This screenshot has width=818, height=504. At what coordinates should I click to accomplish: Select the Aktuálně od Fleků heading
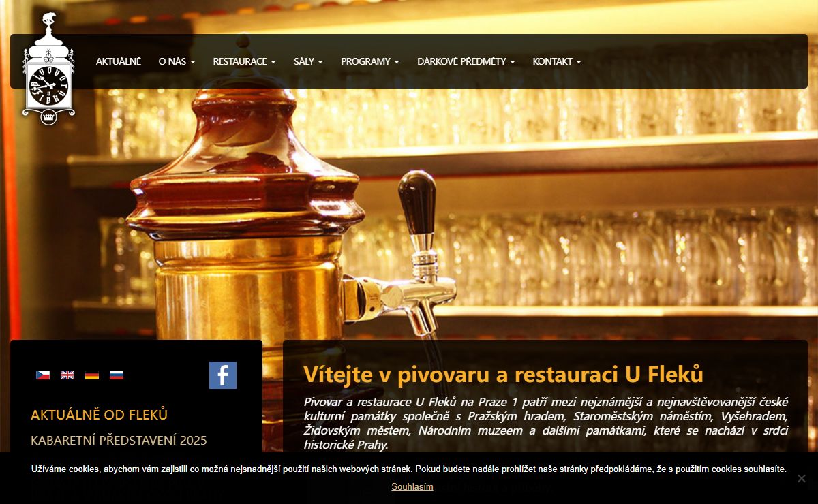click(x=100, y=415)
